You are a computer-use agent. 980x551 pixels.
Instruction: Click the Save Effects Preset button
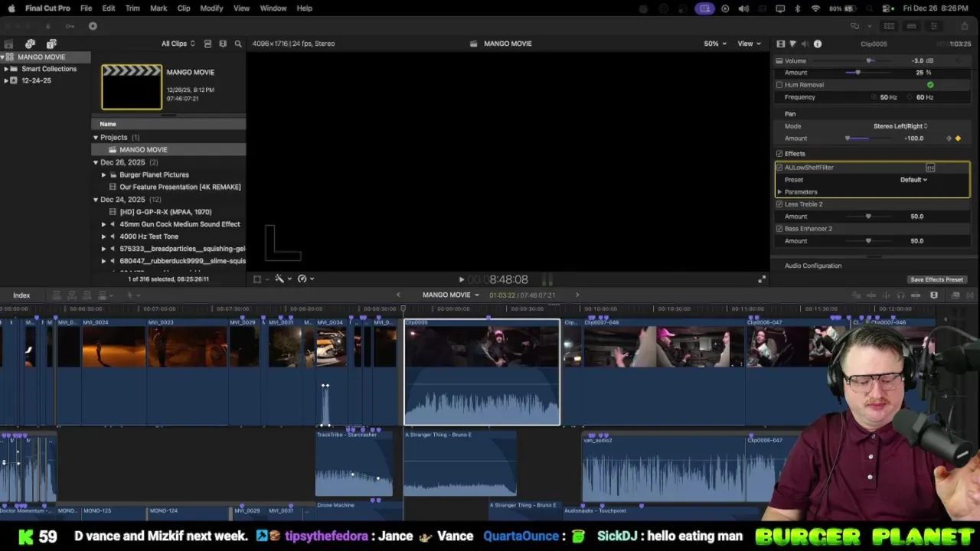tap(936, 279)
